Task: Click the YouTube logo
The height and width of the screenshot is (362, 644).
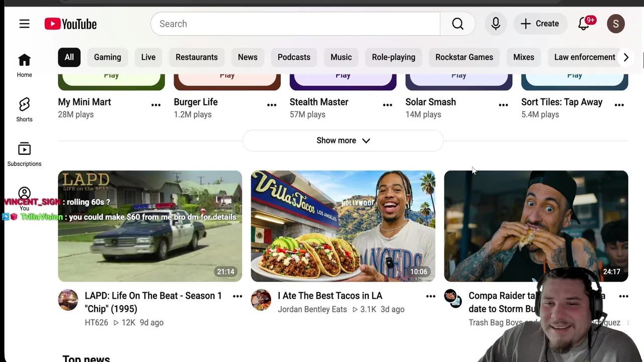Action: click(70, 24)
